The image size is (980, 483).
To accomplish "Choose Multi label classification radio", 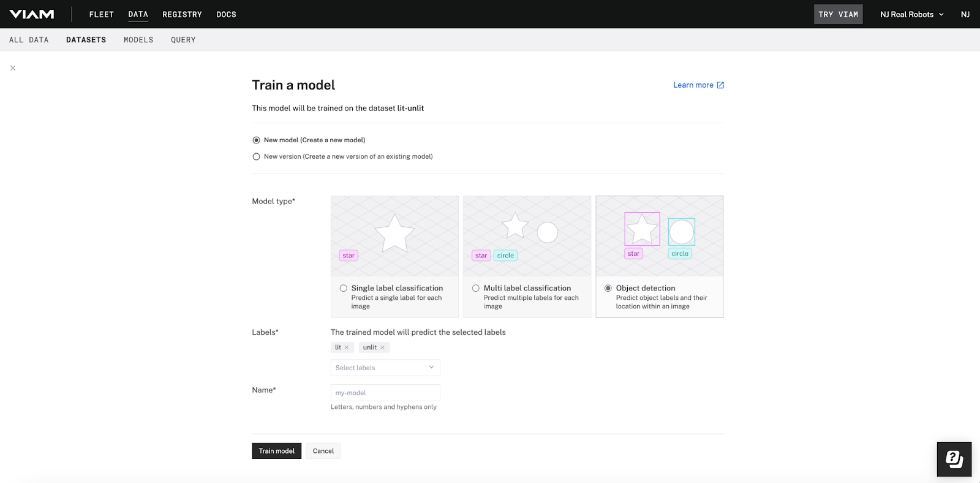I will pyautogui.click(x=476, y=288).
